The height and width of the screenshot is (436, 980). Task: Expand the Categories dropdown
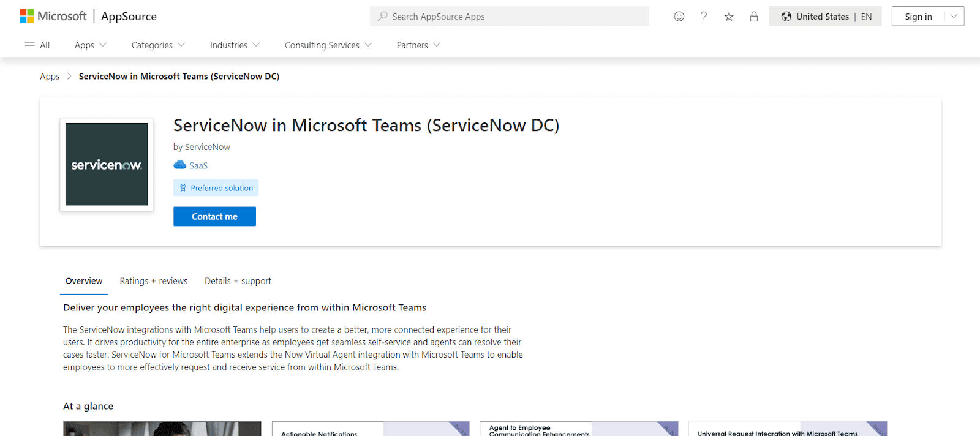[x=158, y=45]
